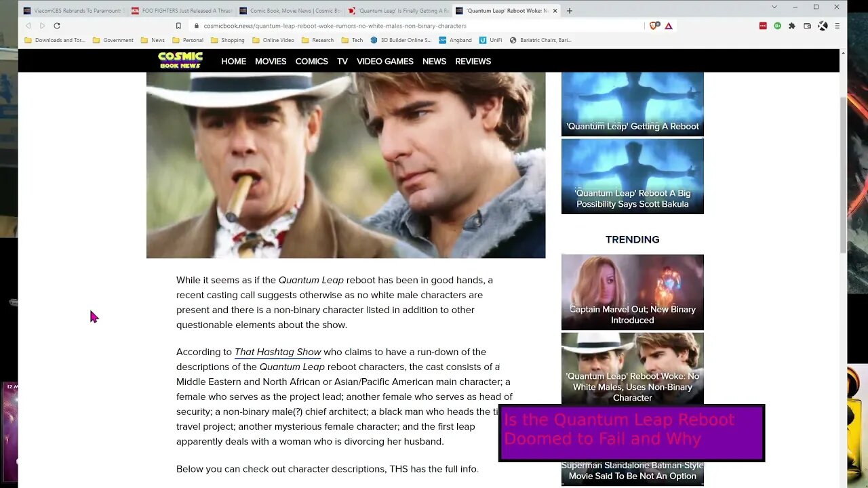Viewport: 868px width, 488px height.
Task: Switch to the ViacomCBS Rebrands To Paramount tab
Action: point(73,11)
